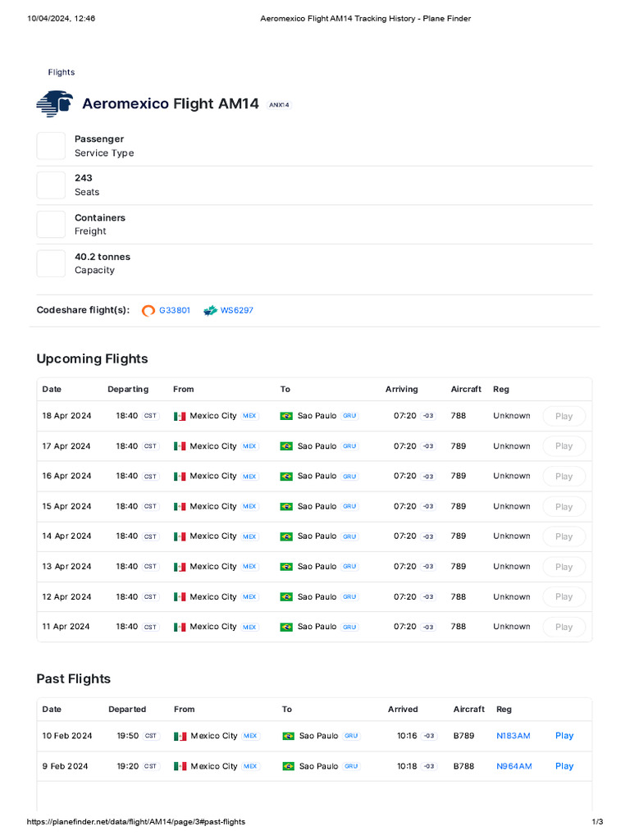The image size is (630, 840).
Task: Click Brazil flag icon in 12 Apr row
Action: click(286, 597)
